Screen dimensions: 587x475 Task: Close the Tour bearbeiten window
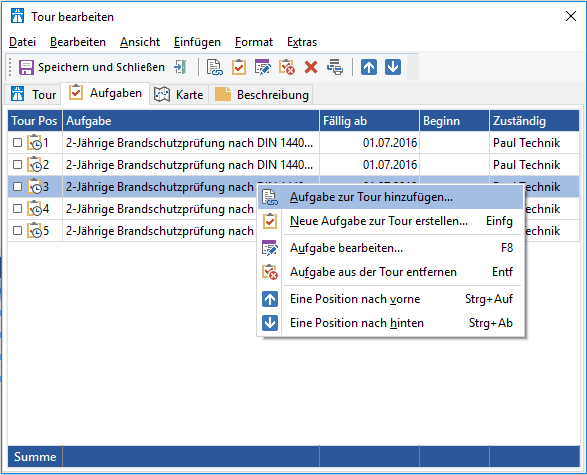(571, 16)
